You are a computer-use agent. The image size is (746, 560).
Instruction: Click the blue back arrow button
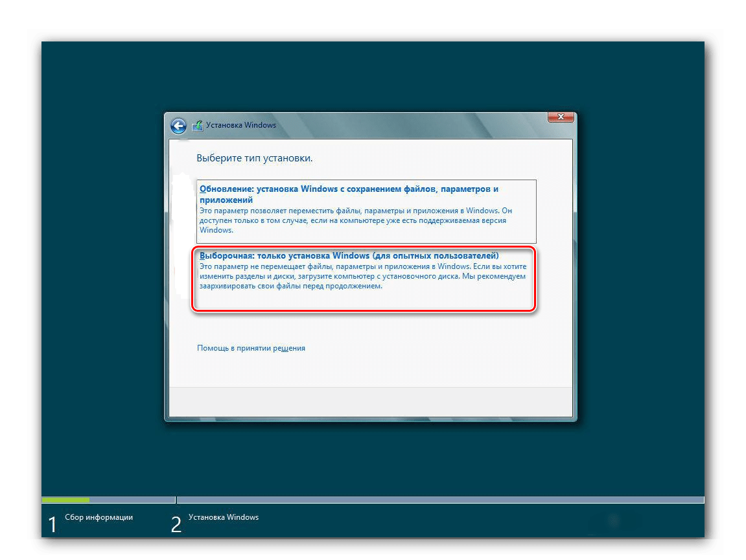(x=178, y=126)
